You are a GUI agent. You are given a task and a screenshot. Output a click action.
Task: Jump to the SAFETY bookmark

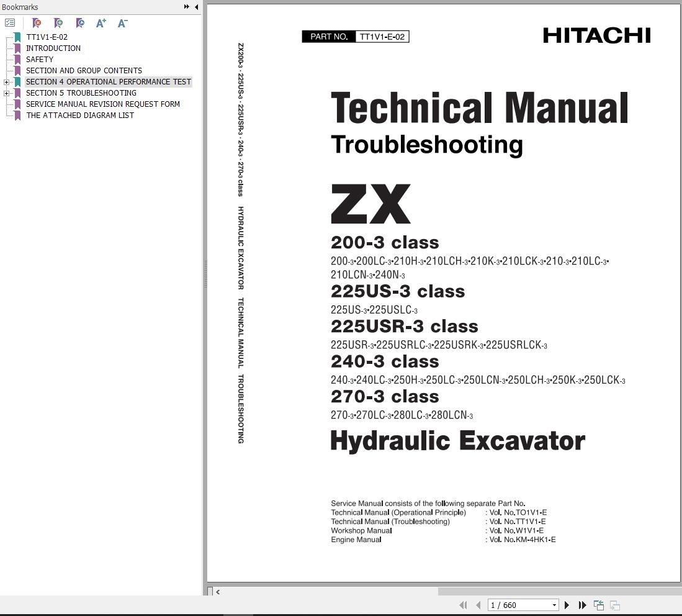[x=40, y=59]
